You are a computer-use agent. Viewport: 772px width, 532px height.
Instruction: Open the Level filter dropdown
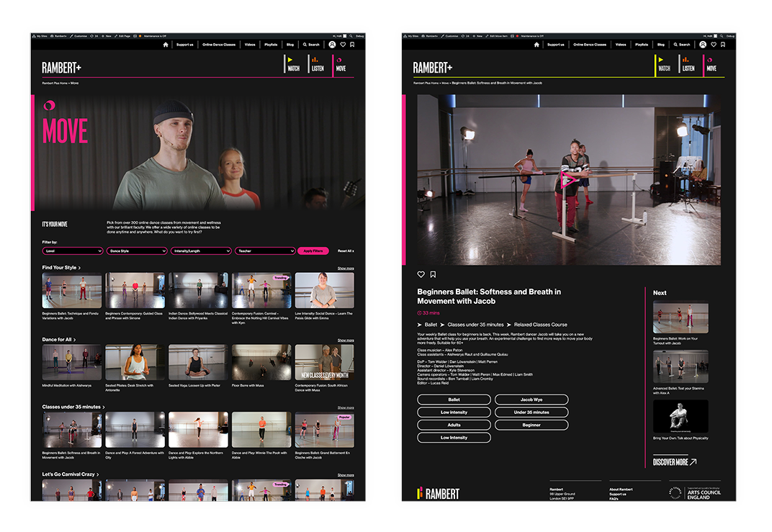72,251
